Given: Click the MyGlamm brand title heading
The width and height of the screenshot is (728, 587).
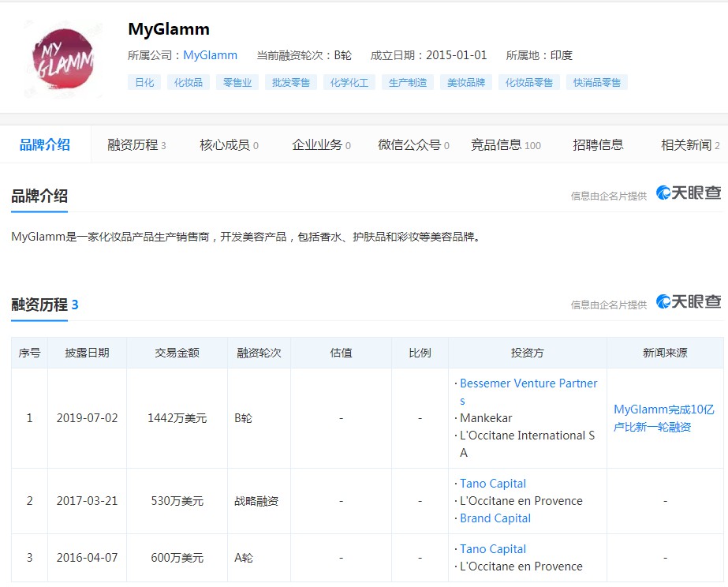Looking at the screenshot, I should (169, 29).
